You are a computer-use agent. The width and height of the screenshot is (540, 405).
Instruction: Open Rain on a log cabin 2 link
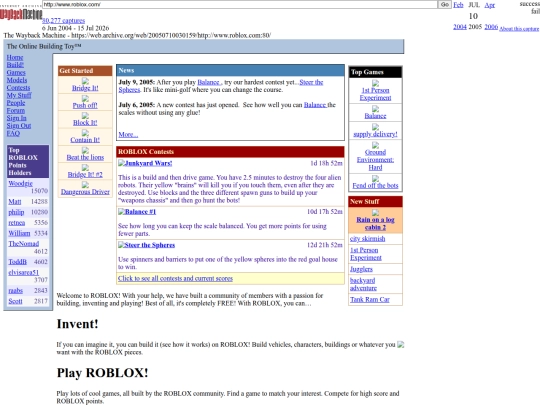point(375,224)
